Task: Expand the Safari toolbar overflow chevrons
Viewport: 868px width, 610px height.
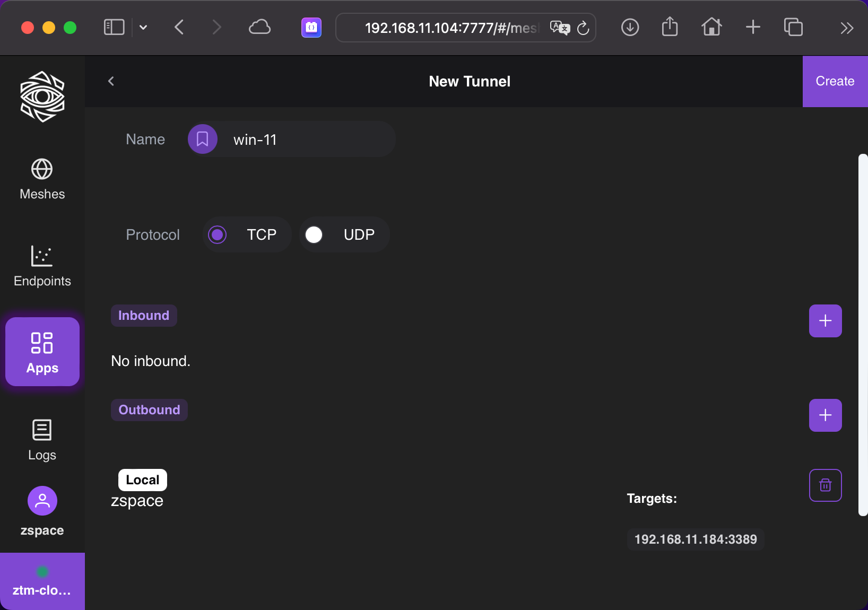Action: (x=847, y=28)
